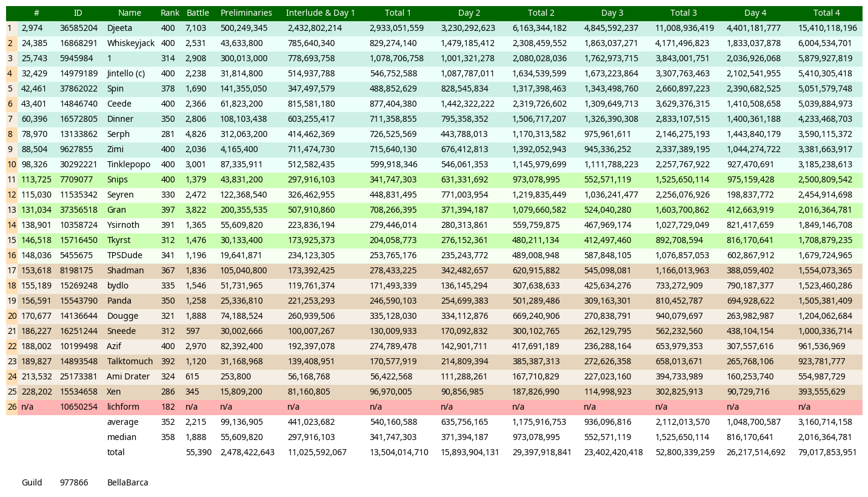
Task: Select Battle total '55,390'
Action: [199, 452]
